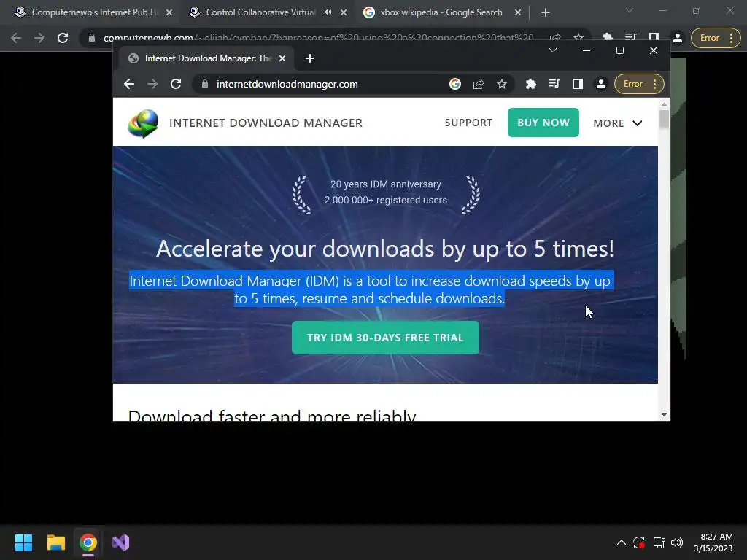Click the BUY NOW button

pyautogui.click(x=543, y=122)
